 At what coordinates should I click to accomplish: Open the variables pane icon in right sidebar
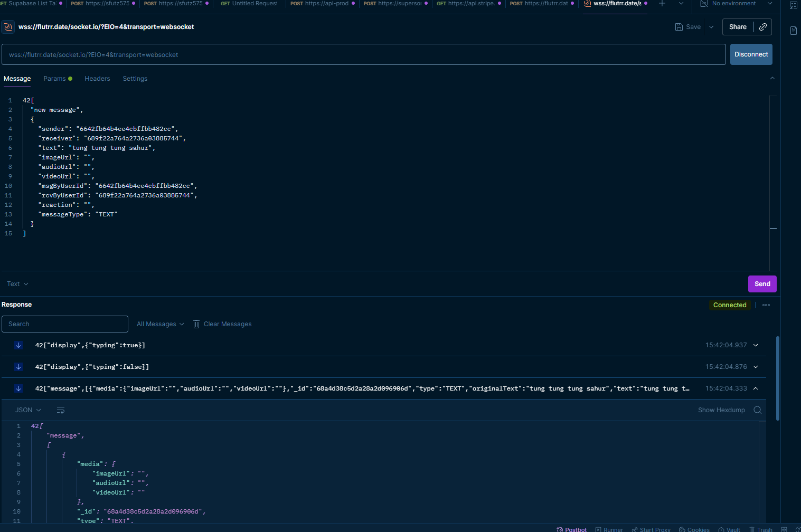click(793, 6)
